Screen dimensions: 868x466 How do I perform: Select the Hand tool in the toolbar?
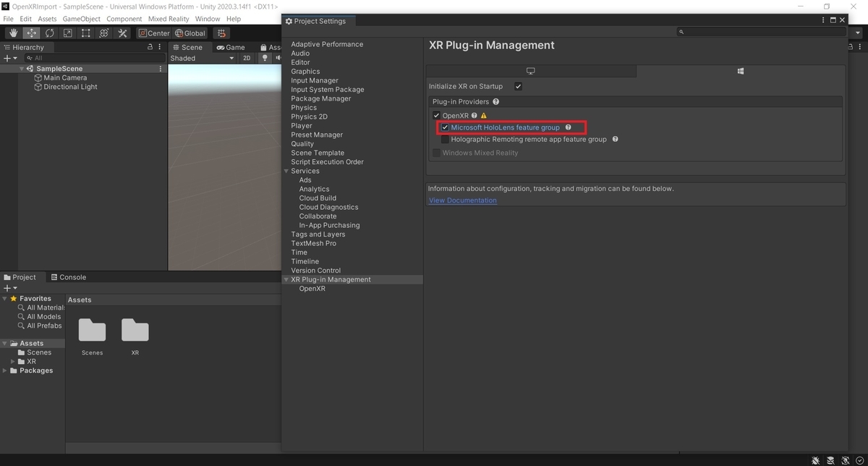click(x=12, y=33)
